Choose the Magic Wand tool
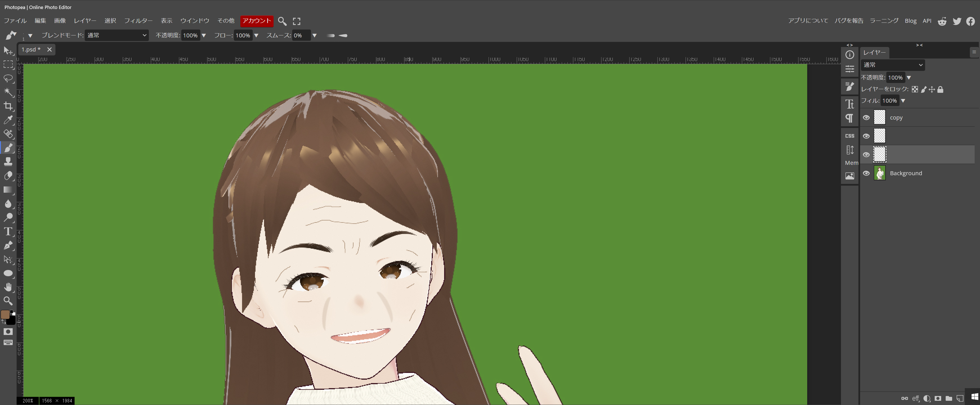The height and width of the screenshot is (405, 980). (x=8, y=92)
